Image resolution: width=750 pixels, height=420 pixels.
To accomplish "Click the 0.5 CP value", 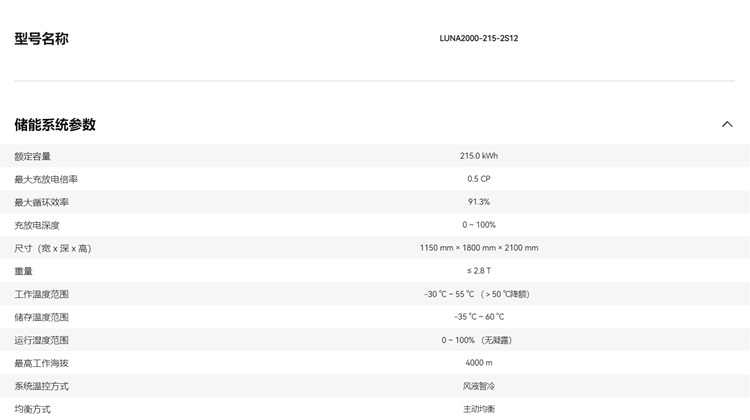I will point(478,179).
